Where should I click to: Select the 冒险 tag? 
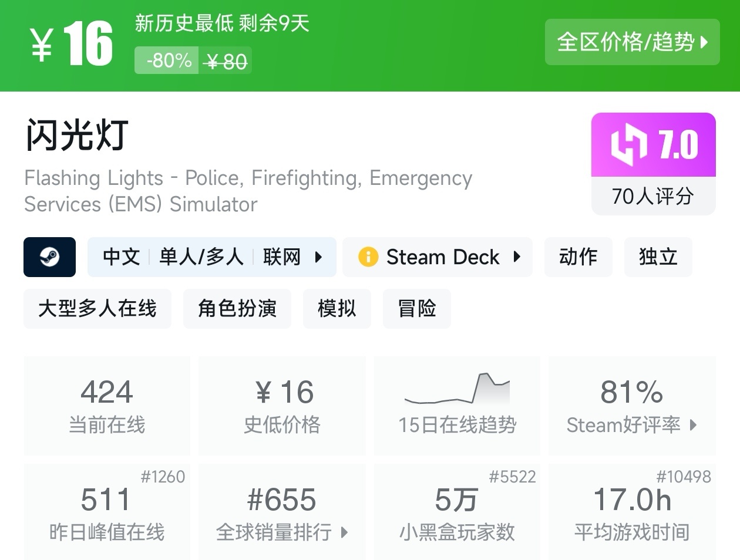[x=416, y=309]
